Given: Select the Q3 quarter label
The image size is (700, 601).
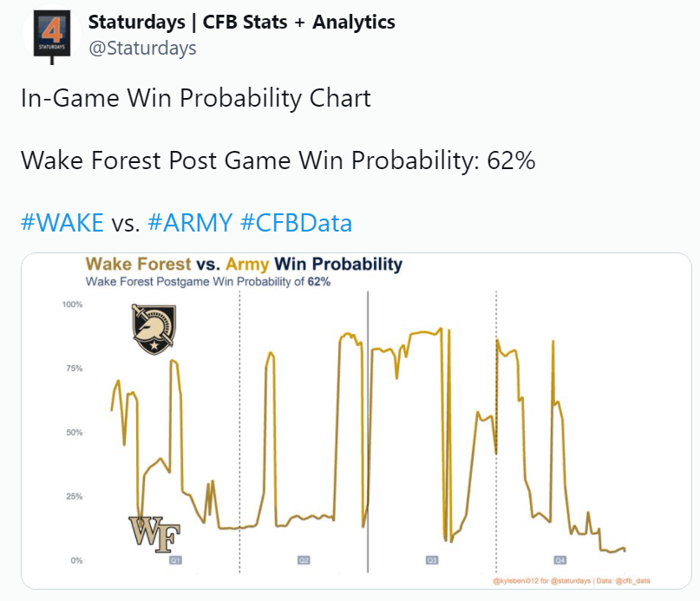Looking at the screenshot, I should coord(432,560).
